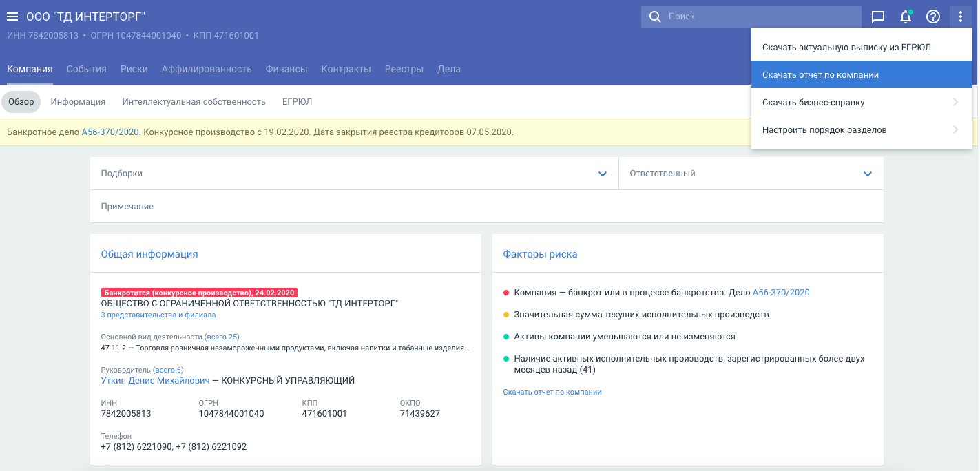This screenshot has height=471, width=980.
Task: Click the company title ООО "ТД ИНТЕРТОРГ" header
Action: (x=85, y=17)
